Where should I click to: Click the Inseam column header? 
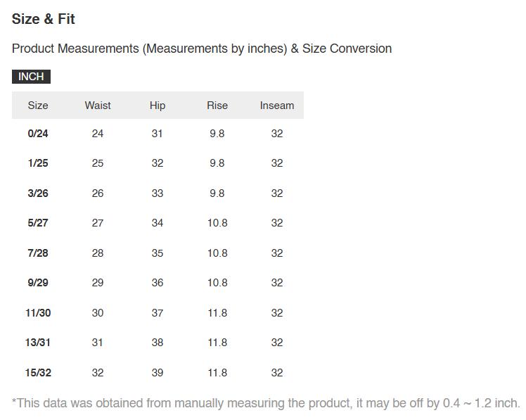coord(277,106)
